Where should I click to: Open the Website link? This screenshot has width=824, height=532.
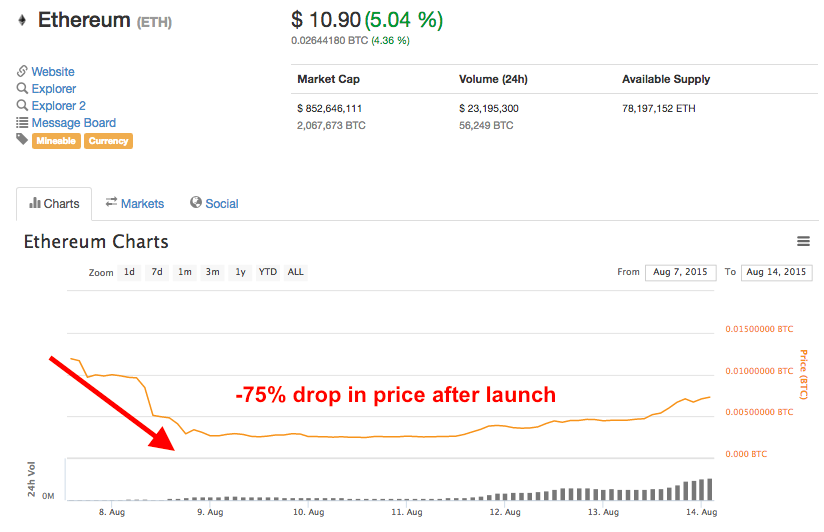pyautogui.click(x=53, y=71)
